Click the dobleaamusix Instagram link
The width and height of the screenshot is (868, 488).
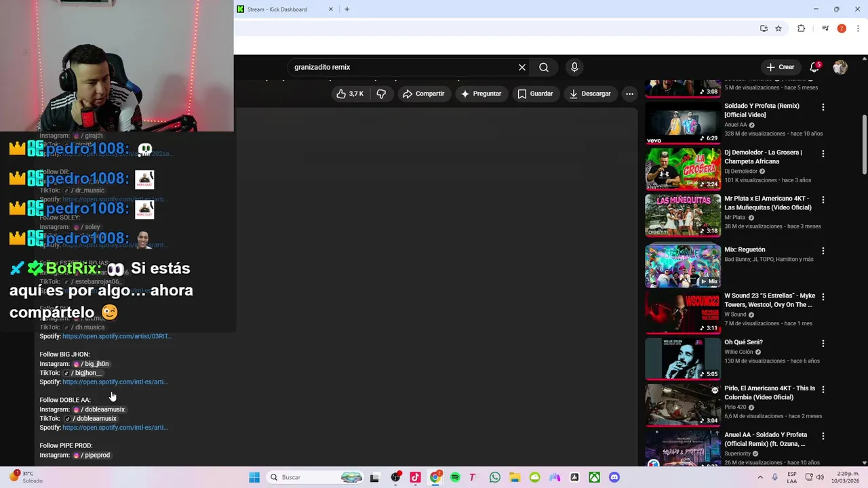[x=99, y=409]
